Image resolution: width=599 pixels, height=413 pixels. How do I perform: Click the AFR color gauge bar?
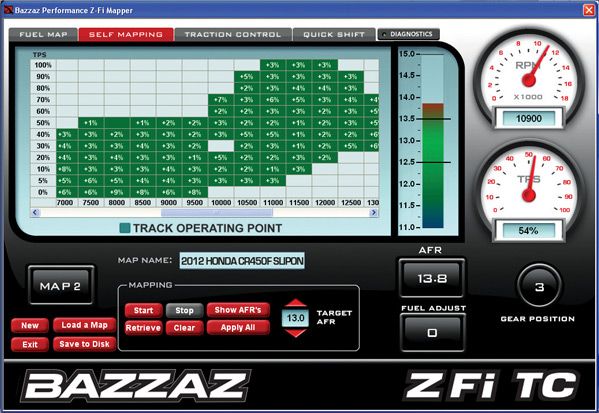(x=432, y=165)
